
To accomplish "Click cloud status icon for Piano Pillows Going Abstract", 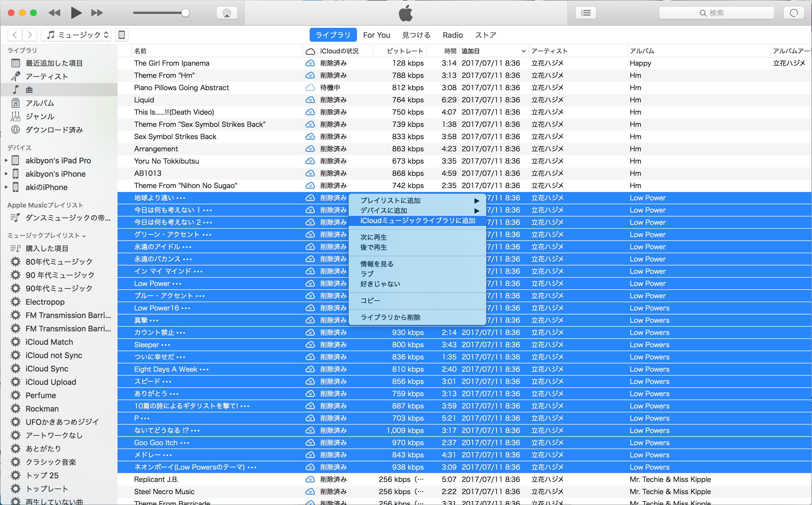I will (310, 88).
